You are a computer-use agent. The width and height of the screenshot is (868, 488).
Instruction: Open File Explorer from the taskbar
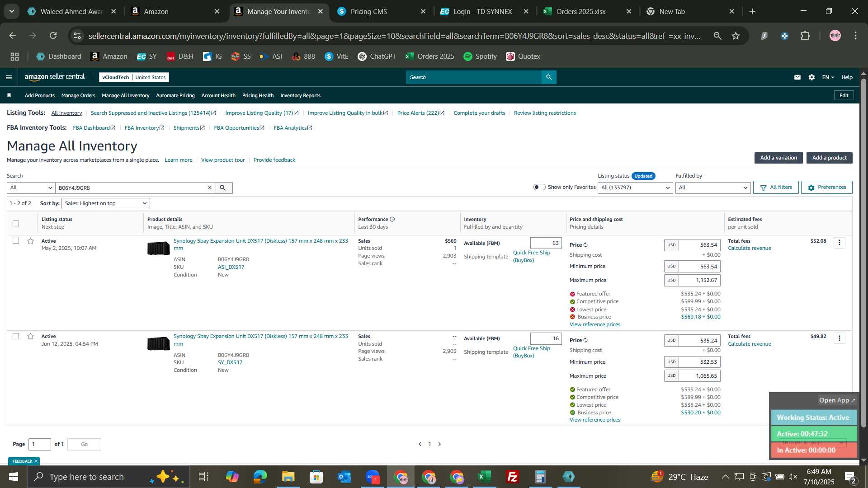coord(288,477)
